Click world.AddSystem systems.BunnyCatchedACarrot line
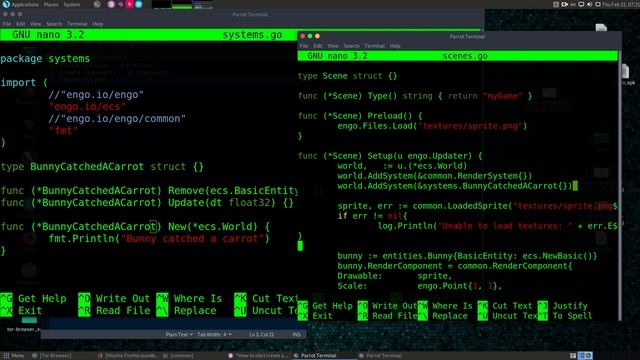The height and width of the screenshot is (360, 640). (x=455, y=186)
